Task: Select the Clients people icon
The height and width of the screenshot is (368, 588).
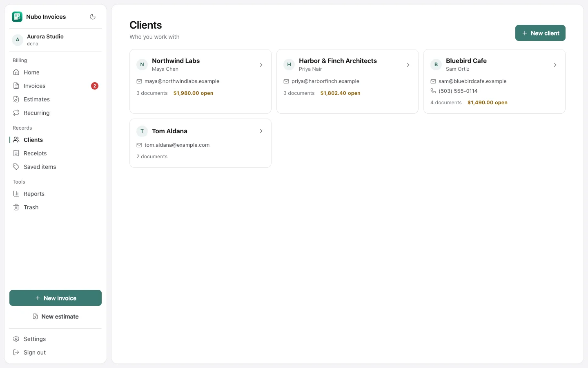Action: pyautogui.click(x=16, y=140)
